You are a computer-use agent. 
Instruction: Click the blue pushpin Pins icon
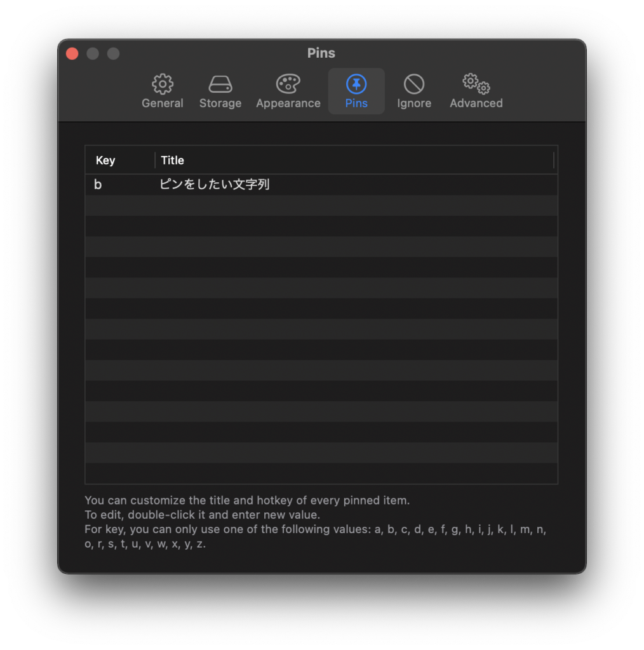tap(356, 84)
